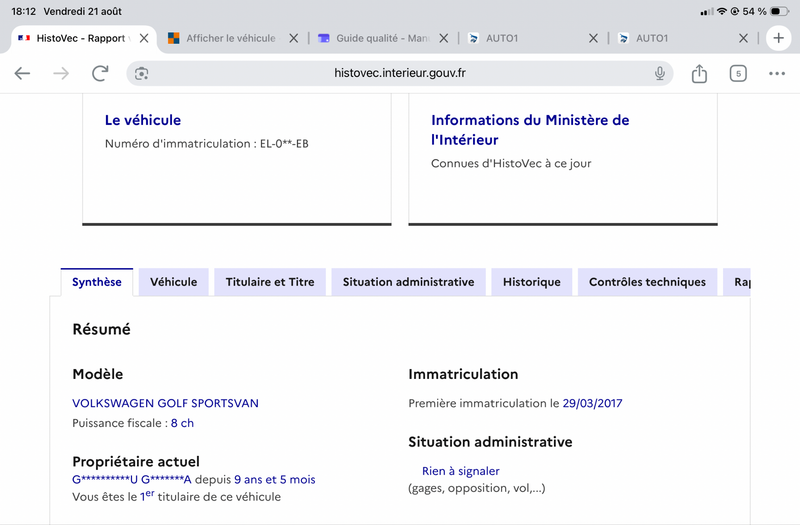This screenshot has width=800, height=525.
Task: Click the 9 ans et 5 mois duration
Action: tap(274, 480)
